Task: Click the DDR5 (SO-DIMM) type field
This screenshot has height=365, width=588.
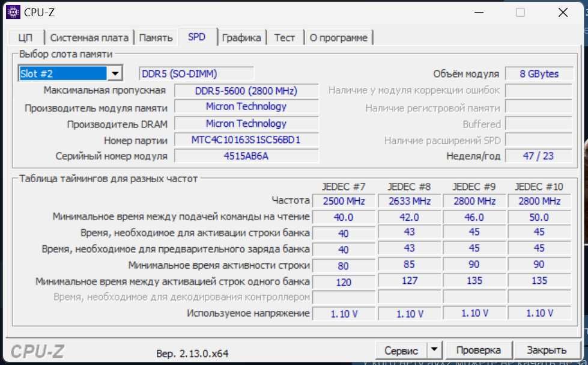Action: pyautogui.click(x=196, y=73)
